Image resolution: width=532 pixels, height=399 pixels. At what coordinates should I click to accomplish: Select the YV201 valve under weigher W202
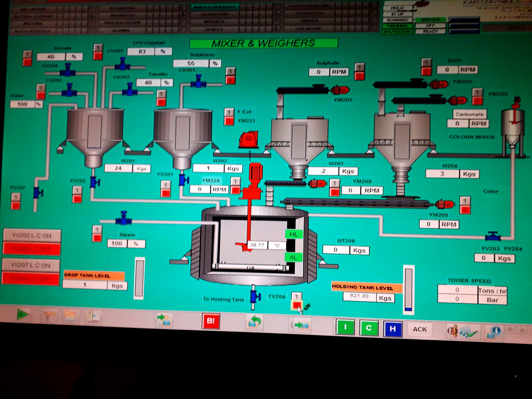[x=184, y=180]
